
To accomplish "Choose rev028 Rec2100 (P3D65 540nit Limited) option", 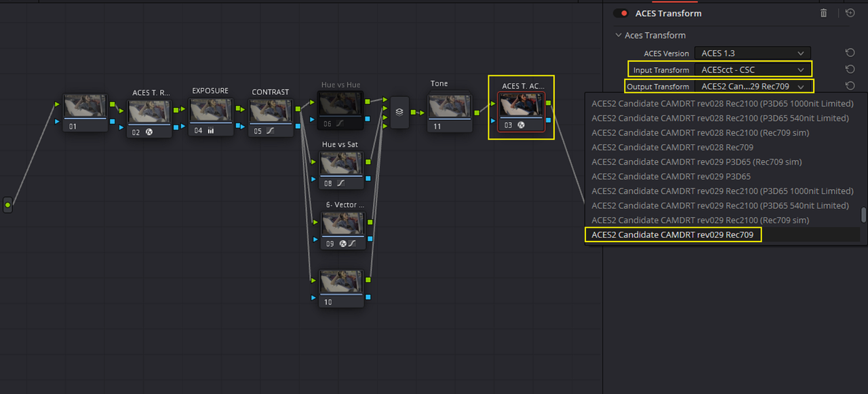I will pos(722,118).
